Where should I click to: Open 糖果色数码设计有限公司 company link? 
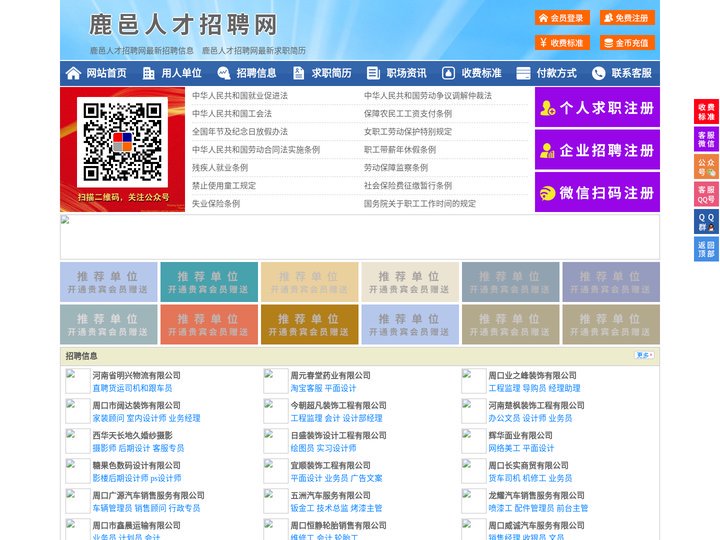click(136, 465)
